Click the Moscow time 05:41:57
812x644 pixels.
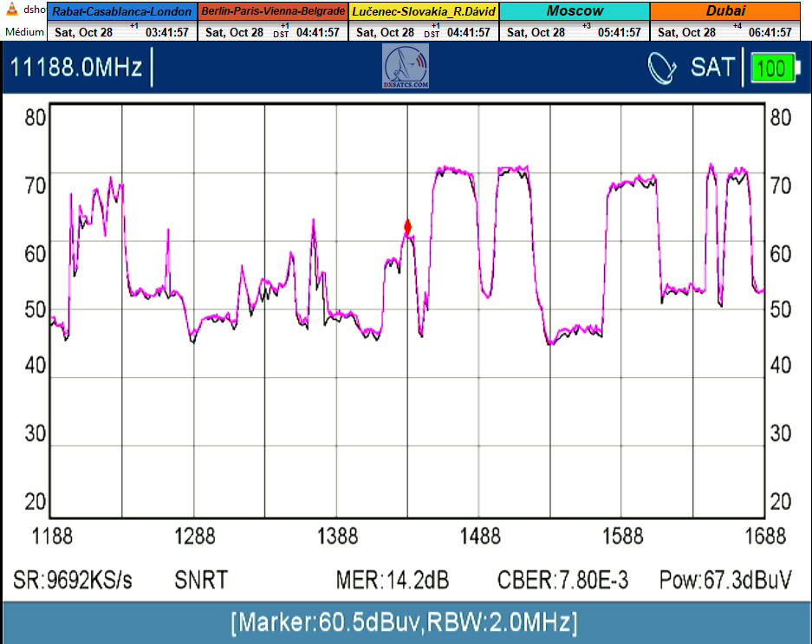[x=620, y=32]
